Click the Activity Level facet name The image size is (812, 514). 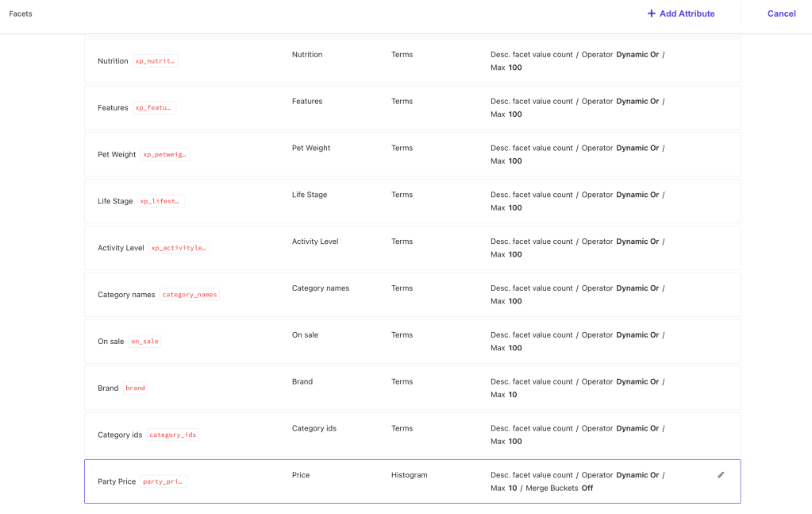(x=121, y=248)
